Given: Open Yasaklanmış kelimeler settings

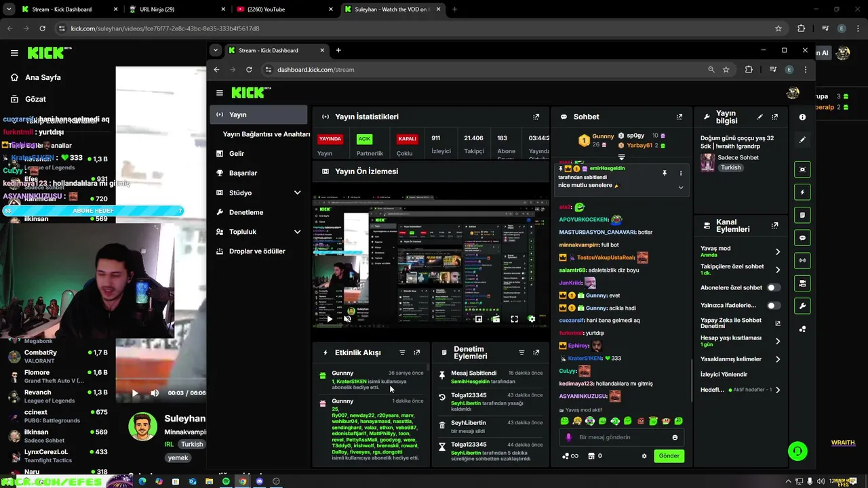Looking at the screenshot, I should [x=778, y=359].
